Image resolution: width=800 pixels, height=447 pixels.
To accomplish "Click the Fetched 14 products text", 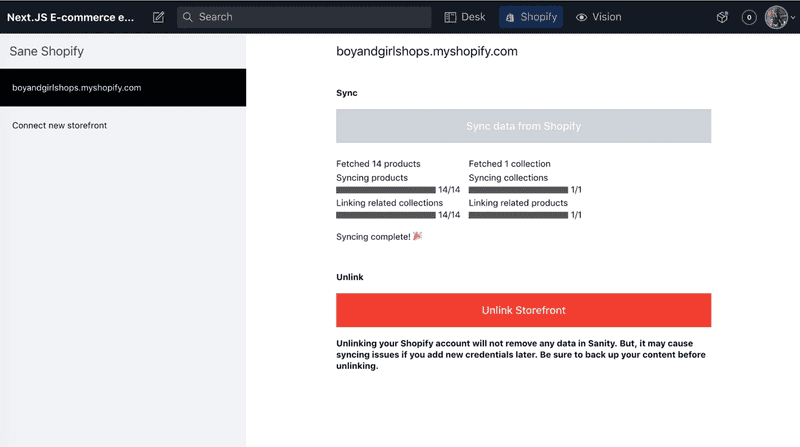I will (x=378, y=164).
